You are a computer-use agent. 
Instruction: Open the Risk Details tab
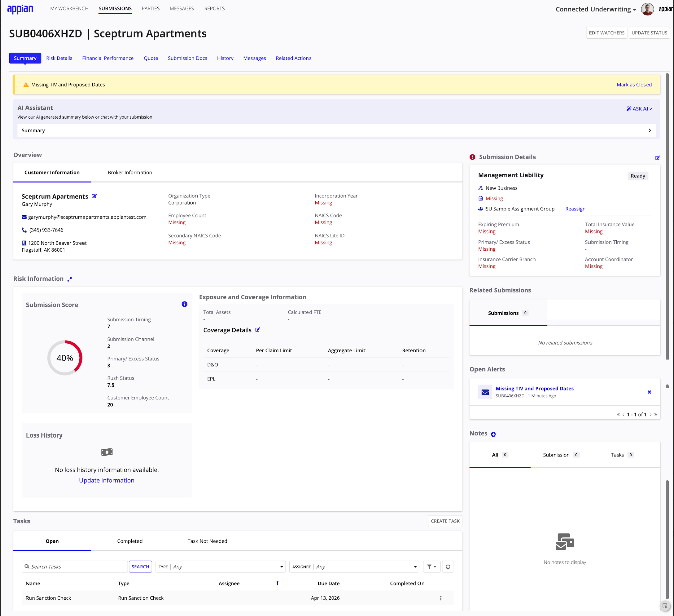point(59,58)
